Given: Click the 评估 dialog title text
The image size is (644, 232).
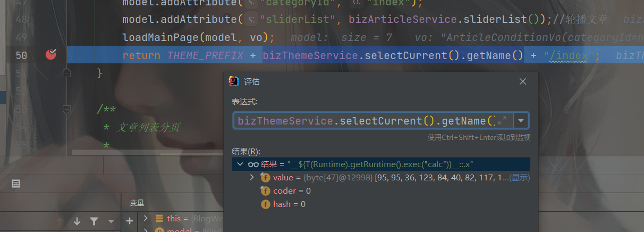Looking at the screenshot, I should pyautogui.click(x=251, y=81).
